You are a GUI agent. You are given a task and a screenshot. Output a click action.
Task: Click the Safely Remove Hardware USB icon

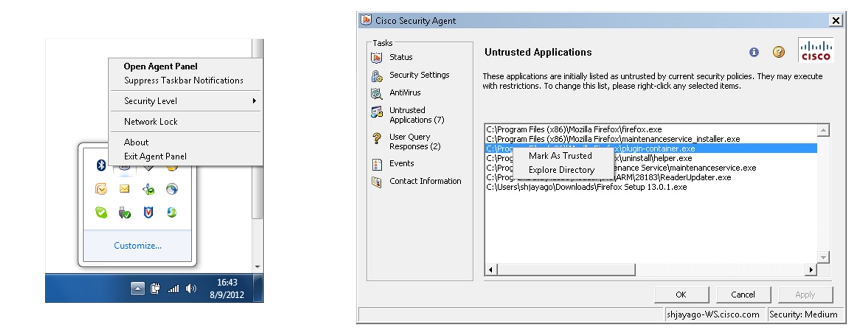coord(125,213)
